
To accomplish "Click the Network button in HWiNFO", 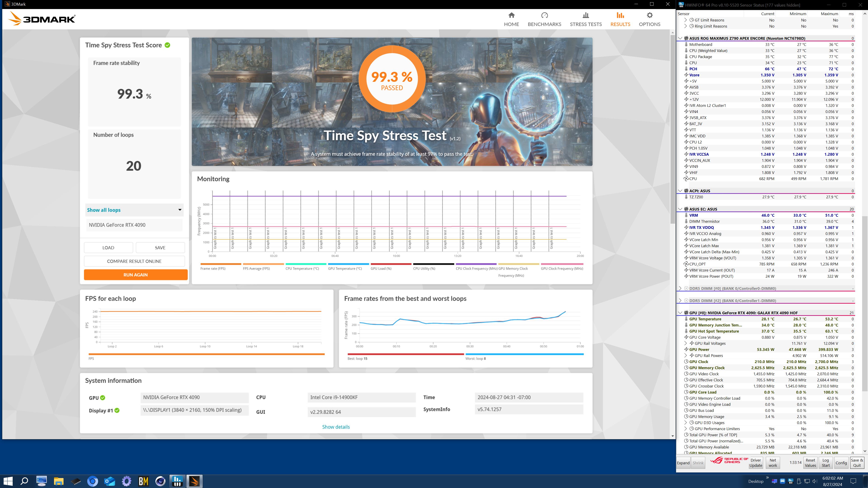I will (x=773, y=463).
